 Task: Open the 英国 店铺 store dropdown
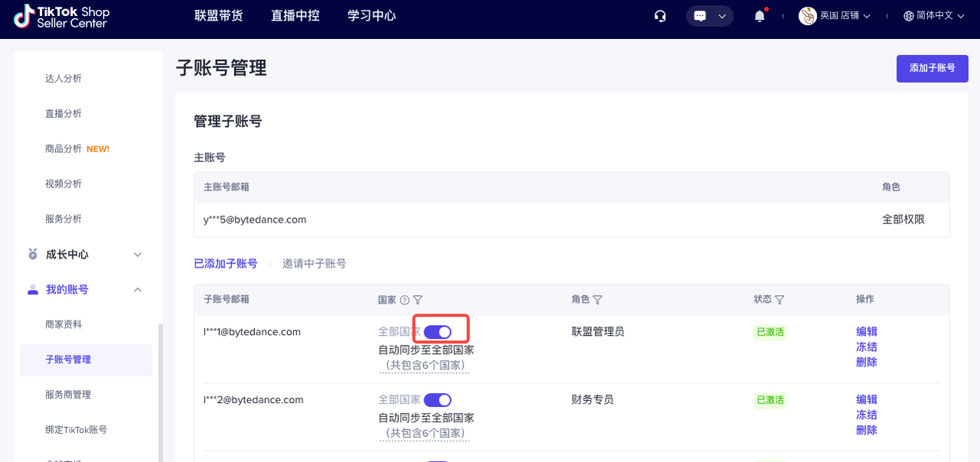click(x=835, y=16)
